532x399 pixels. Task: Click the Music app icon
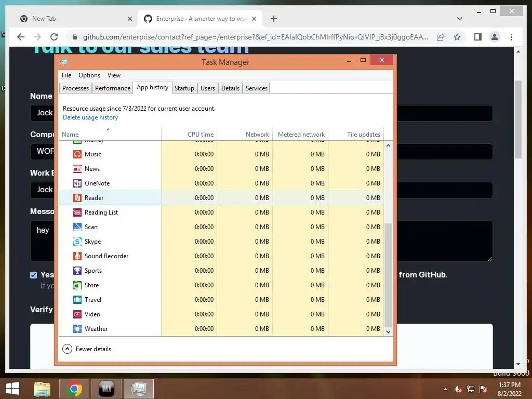tap(77, 154)
